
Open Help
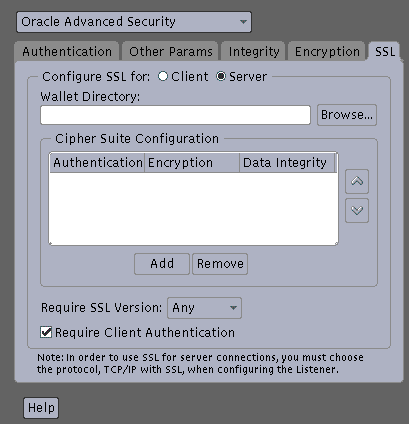coord(41,408)
